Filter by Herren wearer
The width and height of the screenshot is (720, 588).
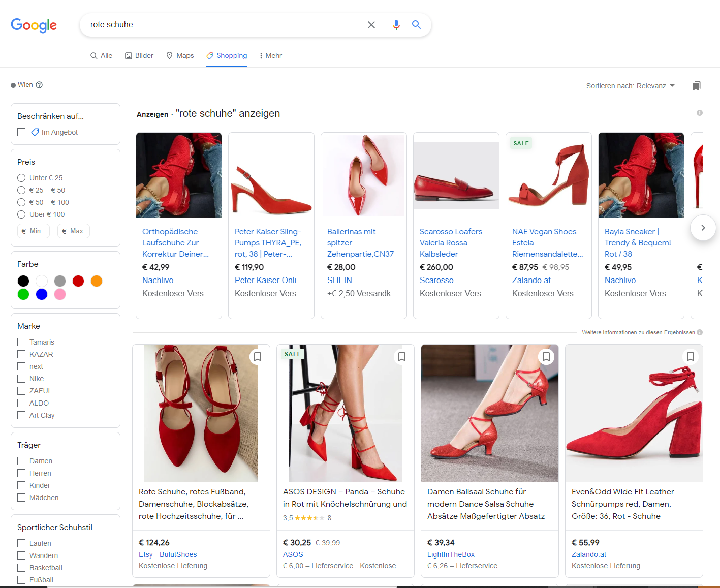tap(21, 473)
